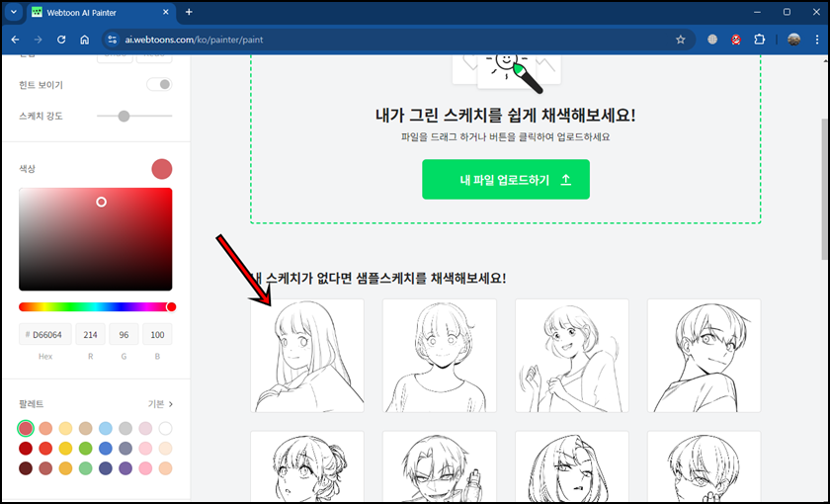Viewport: 830px width, 504px height.
Task: Edit the G value field 96
Action: point(124,335)
